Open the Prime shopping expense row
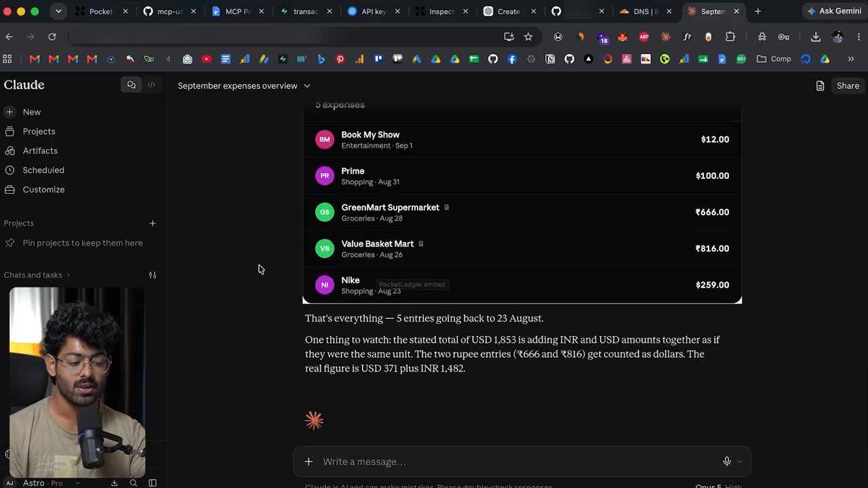The height and width of the screenshot is (488, 868). [x=522, y=176]
